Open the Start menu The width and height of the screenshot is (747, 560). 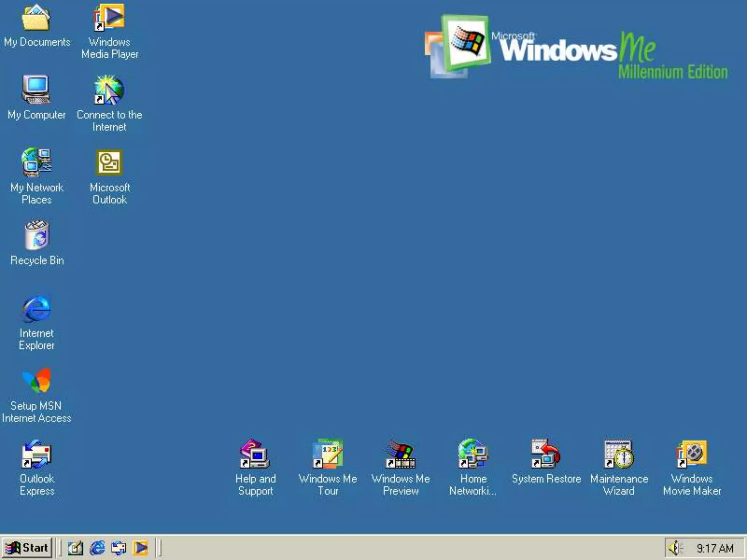click(27, 548)
